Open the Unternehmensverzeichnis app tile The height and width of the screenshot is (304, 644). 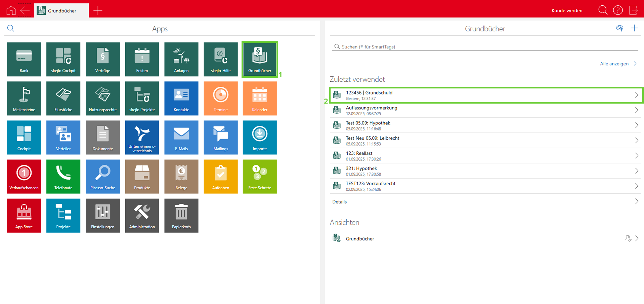tap(142, 137)
